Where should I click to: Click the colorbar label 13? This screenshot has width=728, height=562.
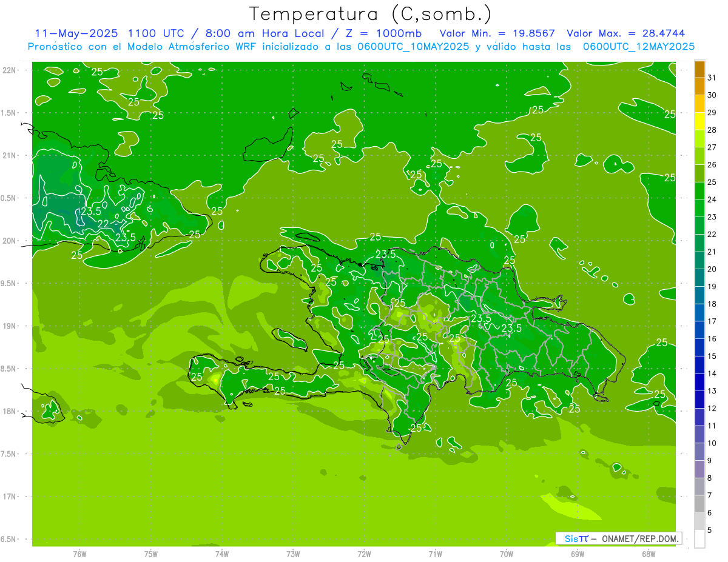712,390
